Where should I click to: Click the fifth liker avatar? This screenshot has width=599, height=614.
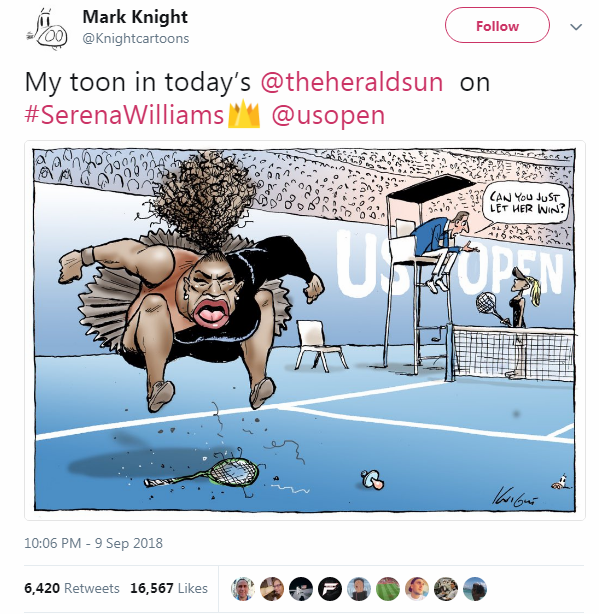[x=359, y=589]
